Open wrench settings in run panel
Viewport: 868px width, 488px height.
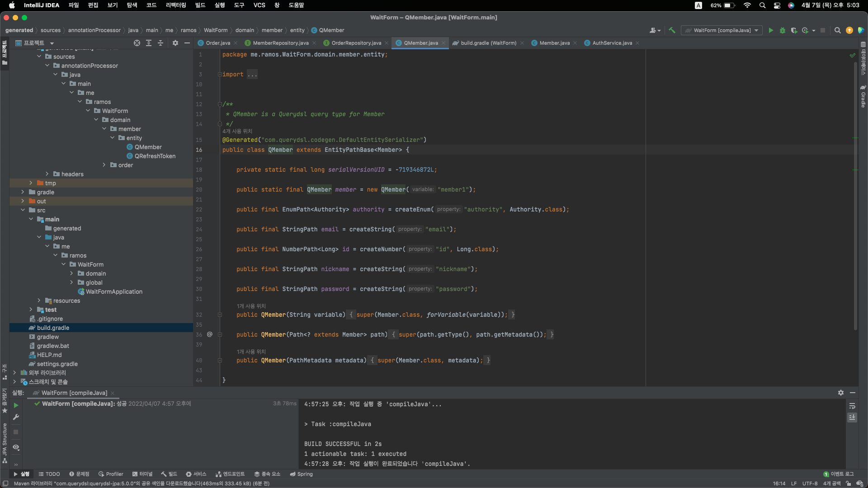click(16, 417)
